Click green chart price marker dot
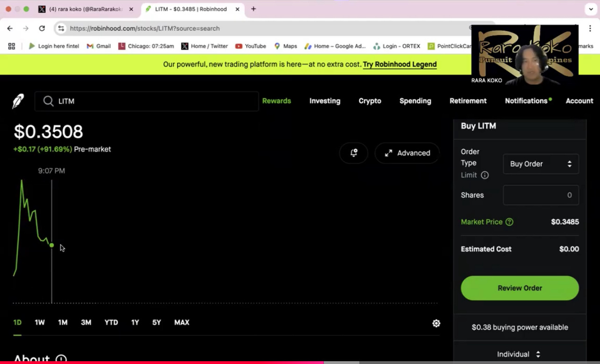Image resolution: width=600 pixels, height=364 pixels. 51,245
